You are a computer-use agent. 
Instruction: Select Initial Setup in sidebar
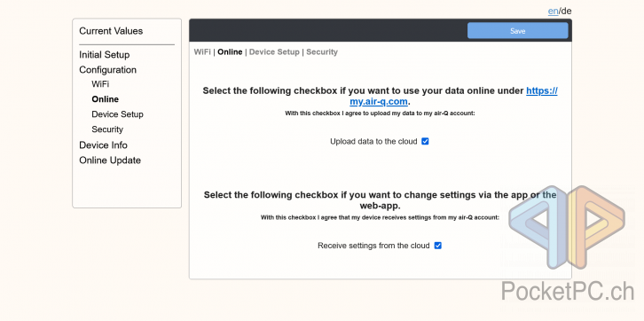point(105,55)
